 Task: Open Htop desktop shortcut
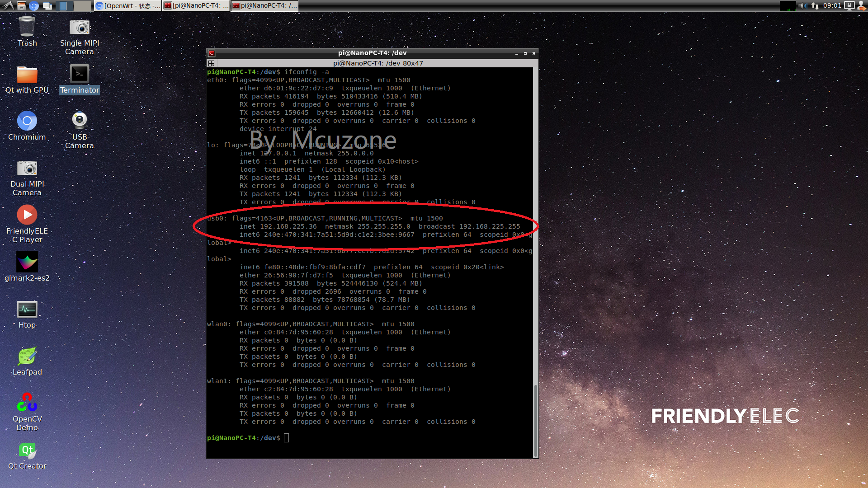click(x=27, y=314)
